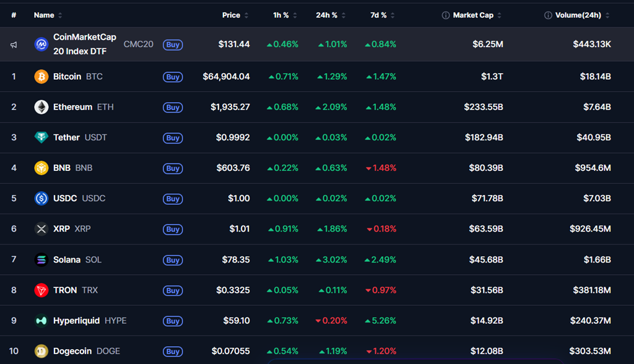Open the Bitcoin BTC name link
The width and height of the screenshot is (634, 364).
tap(78, 76)
